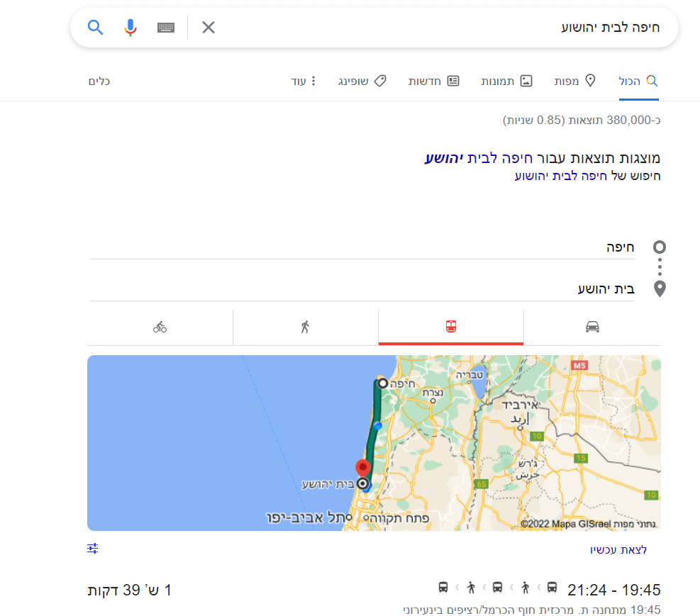This screenshot has height=616, width=700.
Task: Open the on-screen keyboard icon
Action: [166, 27]
